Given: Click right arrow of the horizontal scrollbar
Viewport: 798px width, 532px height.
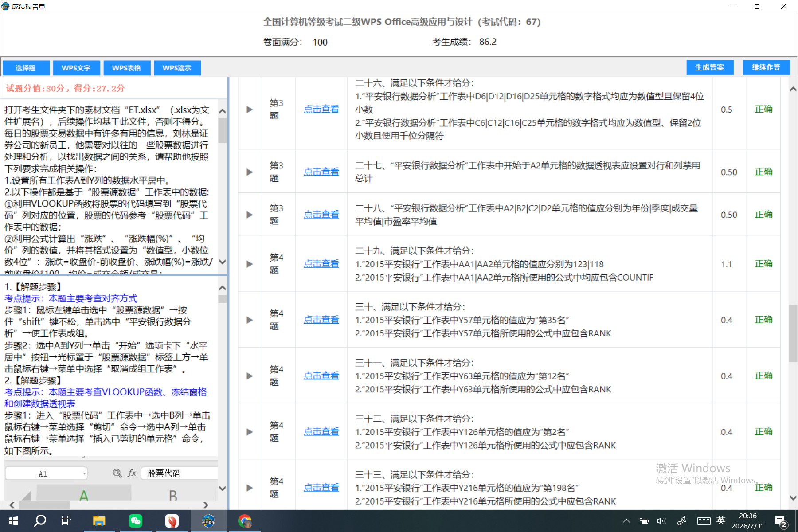Looking at the screenshot, I should pyautogui.click(x=206, y=505).
